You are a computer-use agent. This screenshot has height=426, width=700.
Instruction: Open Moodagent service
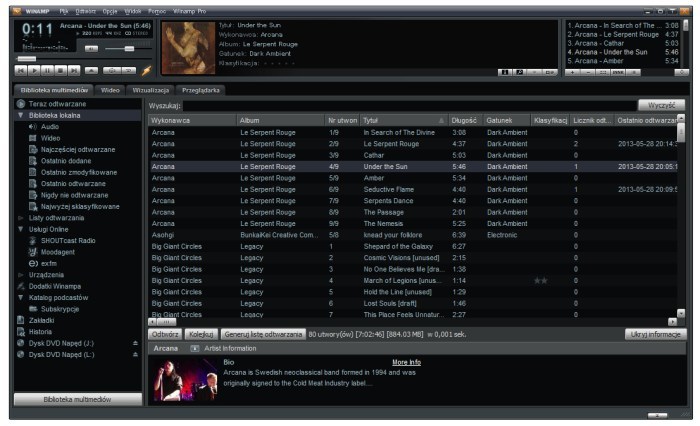pos(58,252)
